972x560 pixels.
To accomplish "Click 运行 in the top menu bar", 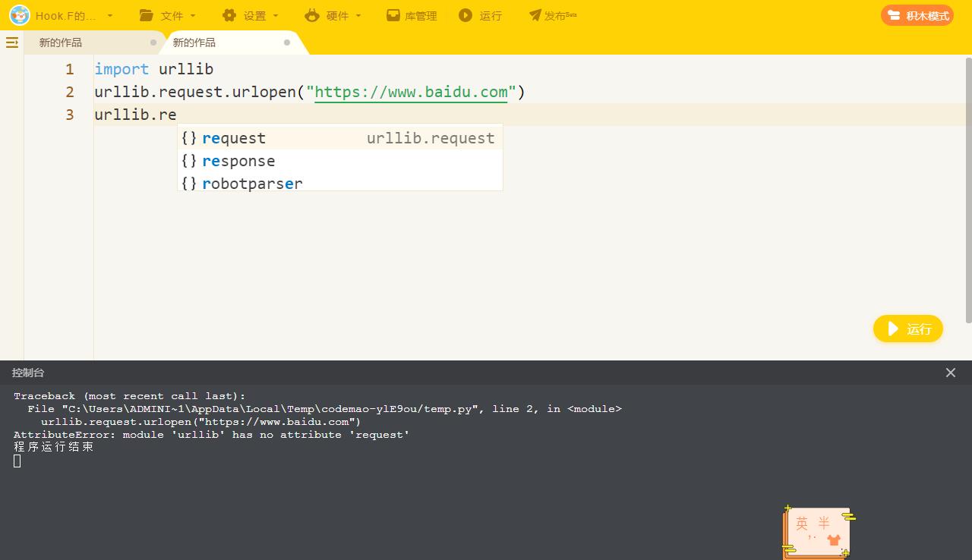I will point(491,16).
